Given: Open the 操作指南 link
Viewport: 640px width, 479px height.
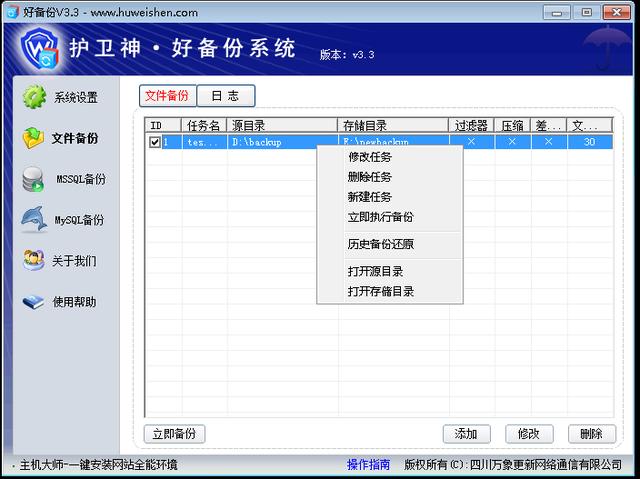Looking at the screenshot, I should coord(368,464).
